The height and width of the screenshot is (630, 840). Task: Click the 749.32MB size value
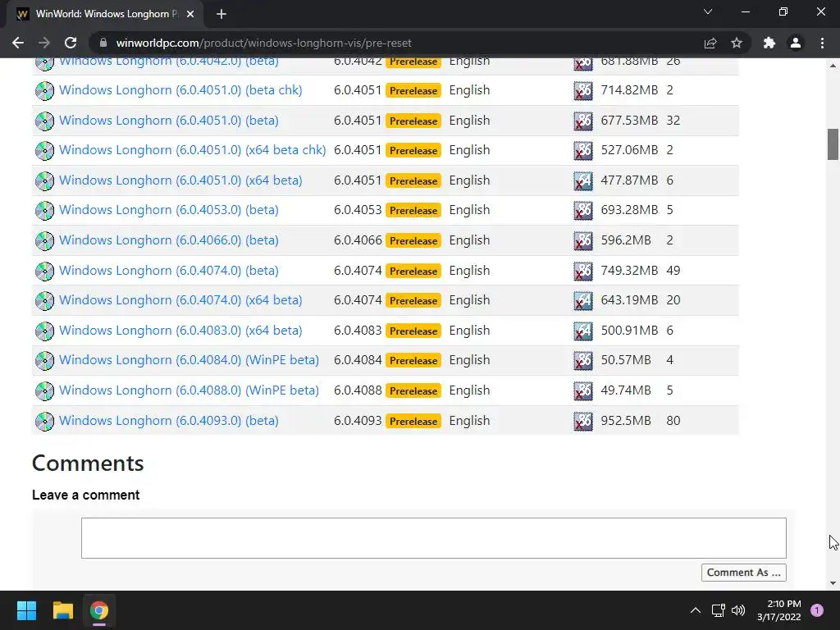[x=629, y=271]
